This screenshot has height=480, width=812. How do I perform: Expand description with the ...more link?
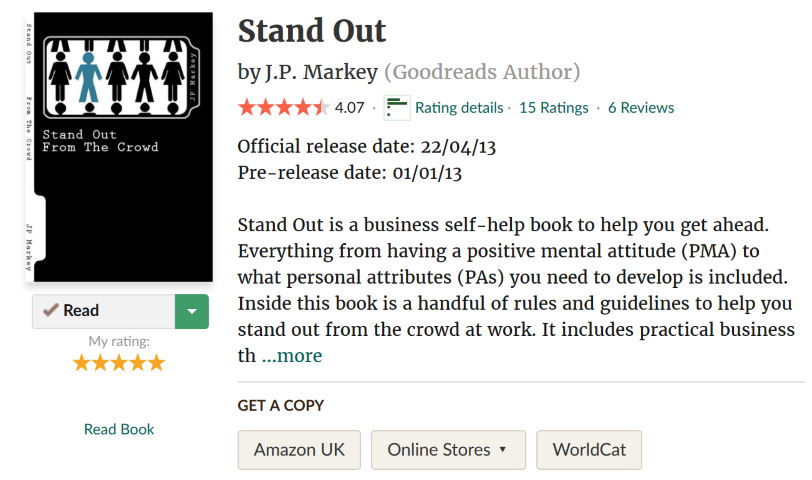click(x=292, y=356)
